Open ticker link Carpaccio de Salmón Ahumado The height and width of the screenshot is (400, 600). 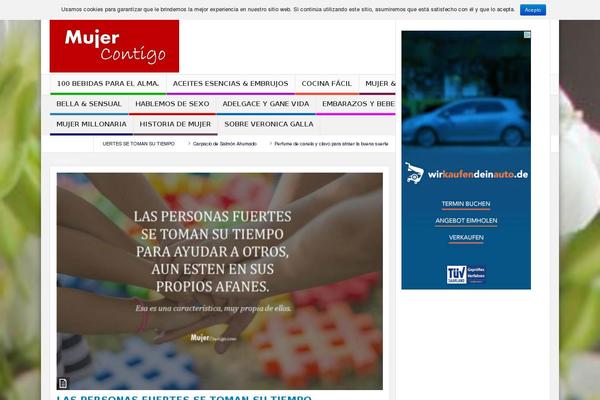pyautogui.click(x=225, y=144)
